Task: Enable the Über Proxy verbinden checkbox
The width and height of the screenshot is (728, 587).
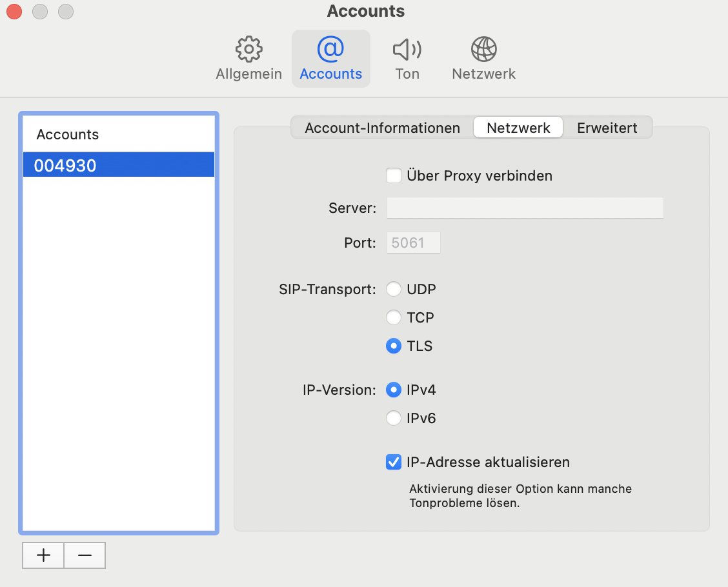Action: pyautogui.click(x=393, y=175)
